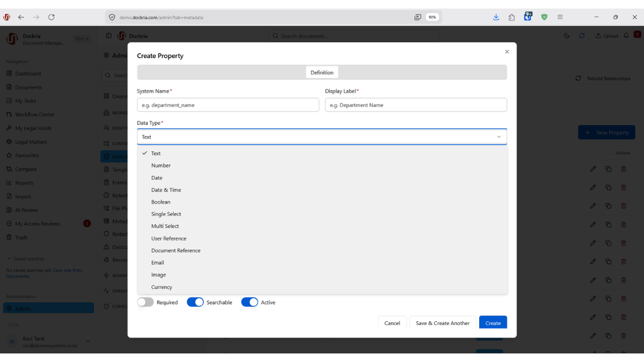Open browser extensions puzzle icon
The height and width of the screenshot is (362, 644).
pos(511,17)
